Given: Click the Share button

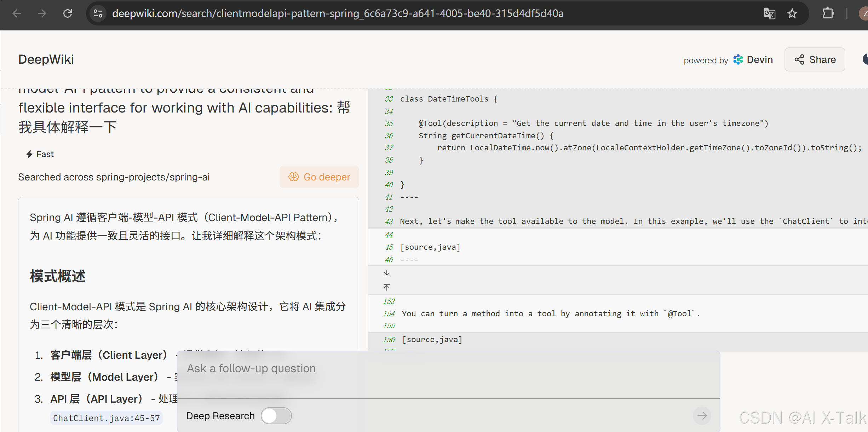Looking at the screenshot, I should (815, 59).
